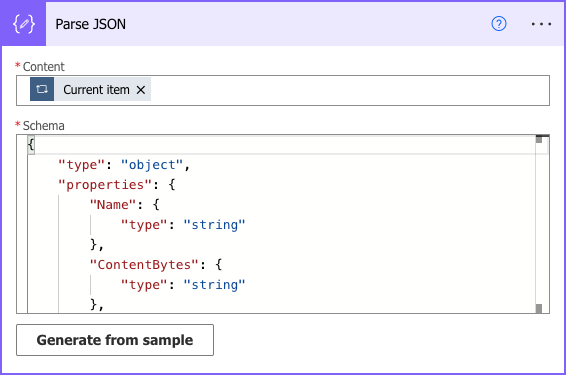Open the three-dot more options menu
566x375 pixels.
click(x=541, y=24)
